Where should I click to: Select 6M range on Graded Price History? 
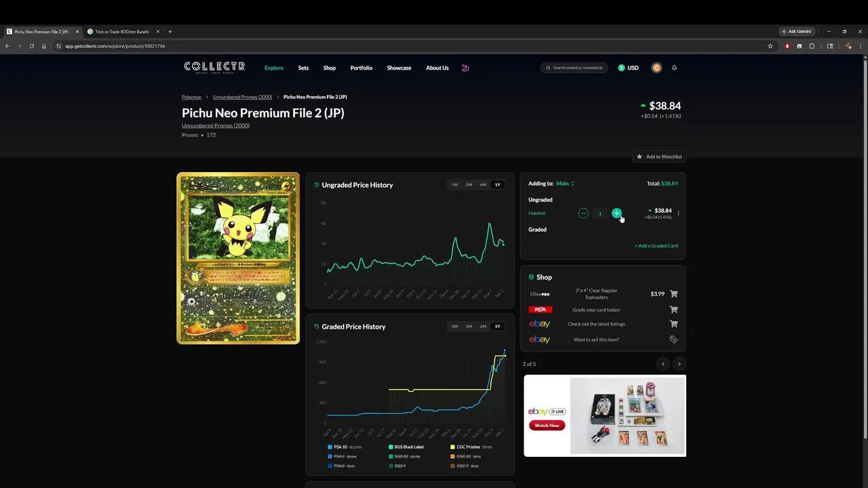click(x=483, y=327)
